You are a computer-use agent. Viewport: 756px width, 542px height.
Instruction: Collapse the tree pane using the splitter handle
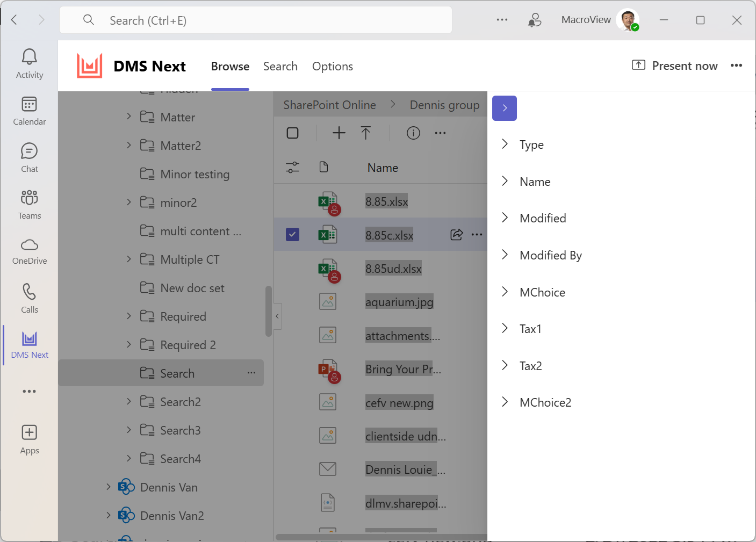277,316
